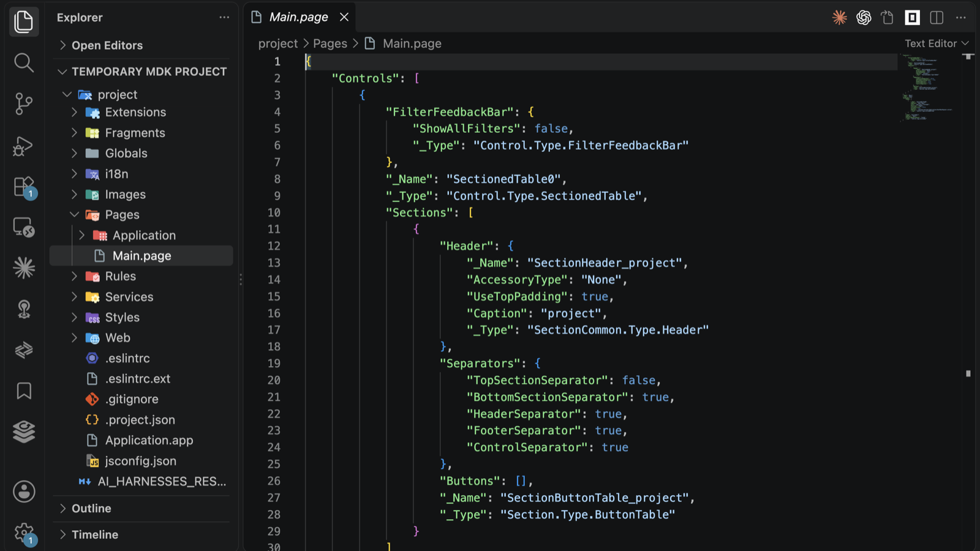Click the ChatGPT icon in editor toolbar
This screenshot has height=551, width=980.
864,18
